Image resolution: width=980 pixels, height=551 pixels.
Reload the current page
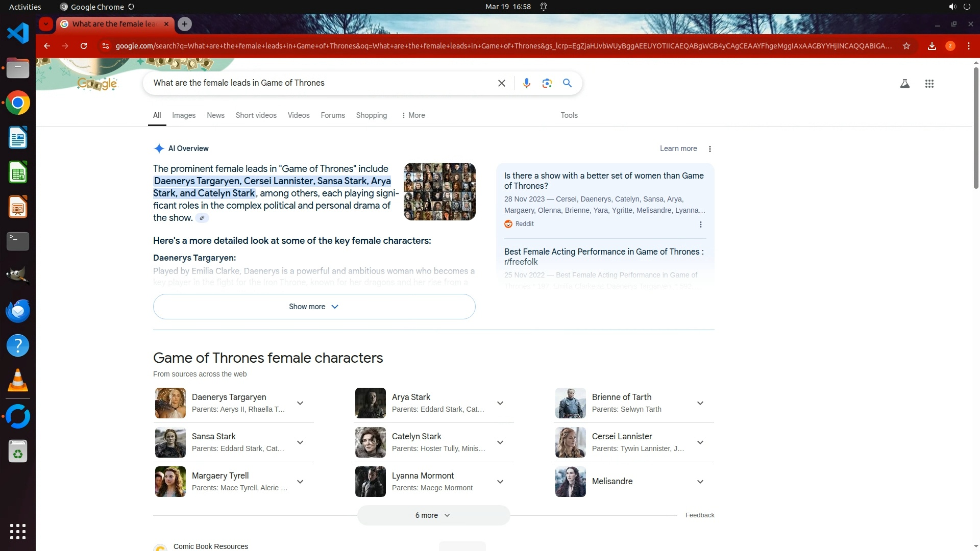(84, 46)
